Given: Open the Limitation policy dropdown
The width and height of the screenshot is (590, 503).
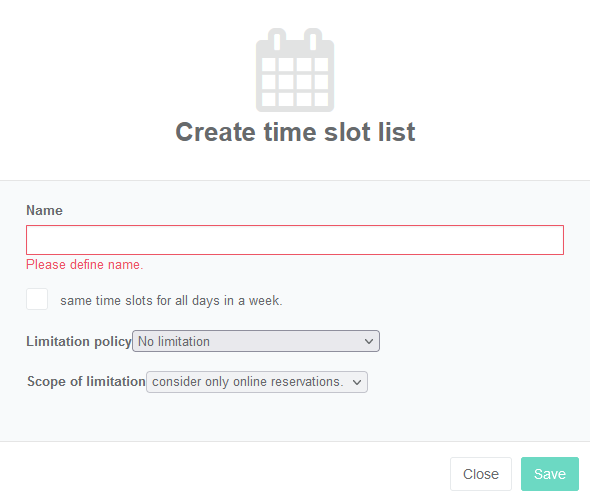Looking at the screenshot, I should (x=256, y=341).
